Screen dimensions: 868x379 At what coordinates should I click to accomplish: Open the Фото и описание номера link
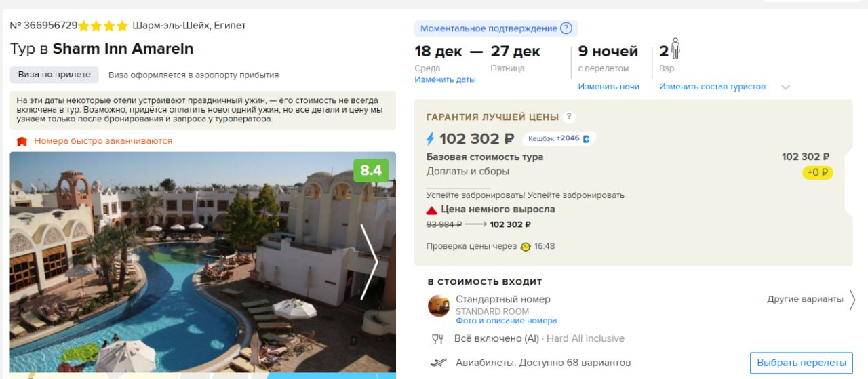coord(506,321)
